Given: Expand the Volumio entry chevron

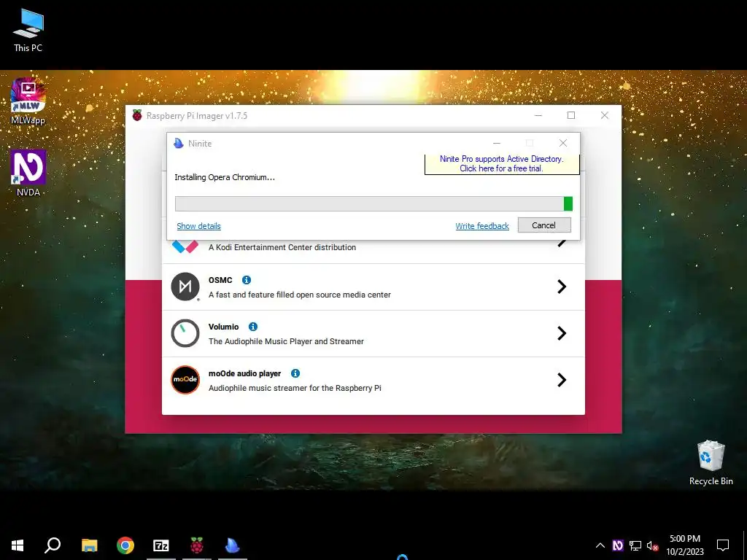Looking at the screenshot, I should [562, 333].
